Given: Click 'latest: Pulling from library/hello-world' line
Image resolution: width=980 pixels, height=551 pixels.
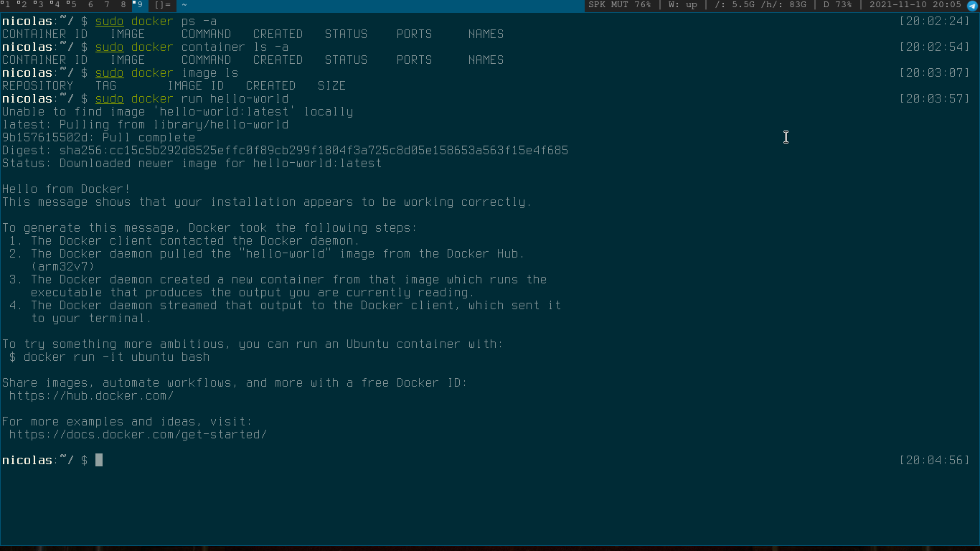Looking at the screenshot, I should [145, 125].
